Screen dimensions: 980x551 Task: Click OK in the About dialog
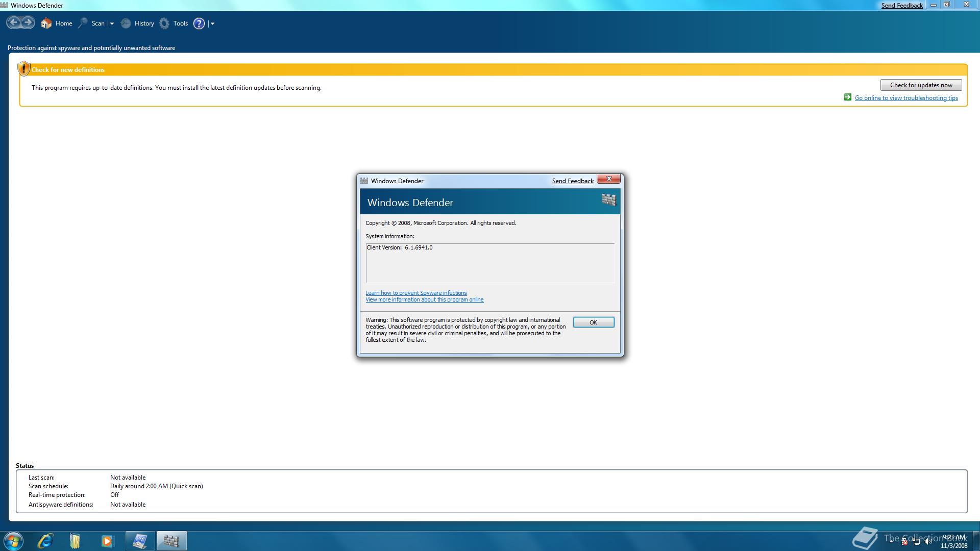coord(594,322)
